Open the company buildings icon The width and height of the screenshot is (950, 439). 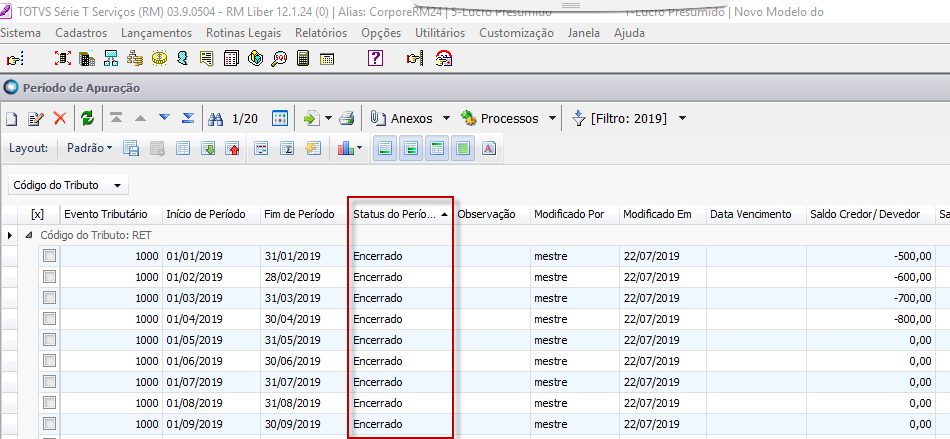pyautogui.click(x=87, y=59)
